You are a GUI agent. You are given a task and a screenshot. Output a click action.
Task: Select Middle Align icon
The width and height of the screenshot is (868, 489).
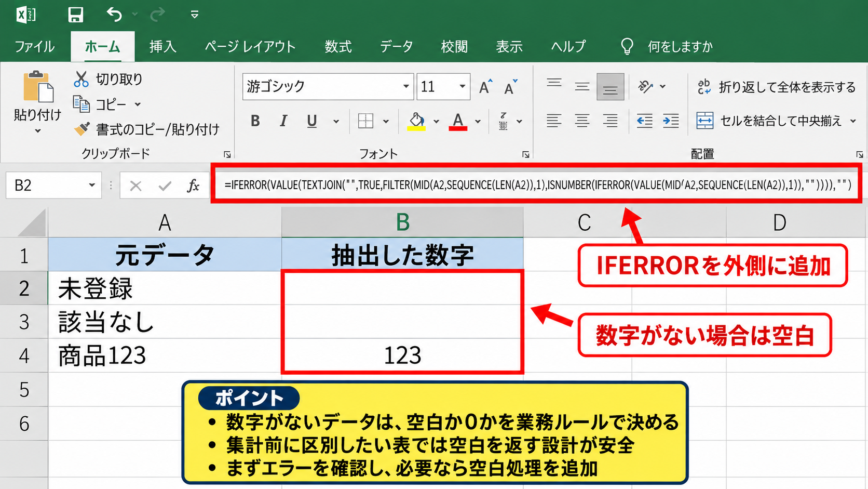tap(582, 86)
